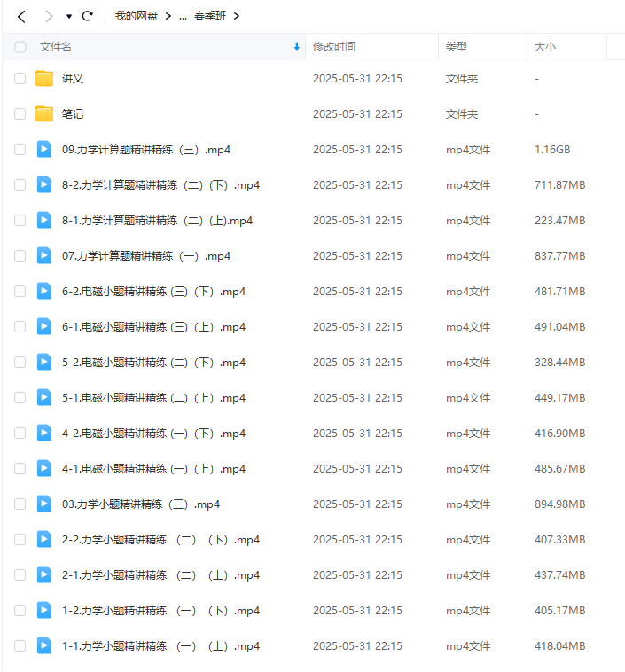Sort by 修改时间 column
This screenshot has width=625, height=672.
[334, 47]
